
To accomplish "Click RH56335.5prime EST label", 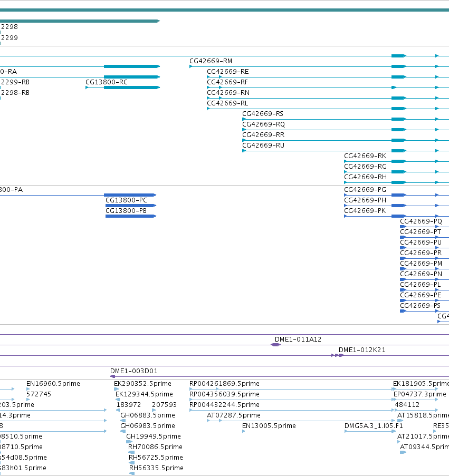I will point(156,468).
